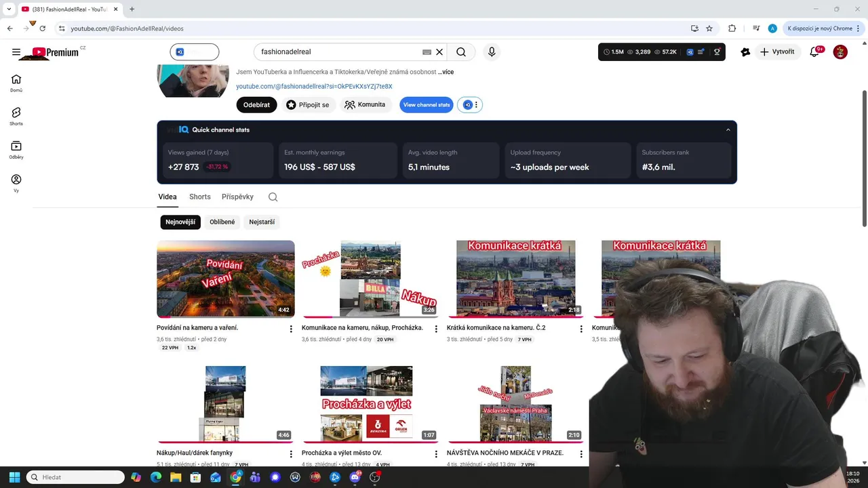This screenshot has height=488, width=868.
Task: Open the tab search dropdown arrow
Action: pos(8,9)
